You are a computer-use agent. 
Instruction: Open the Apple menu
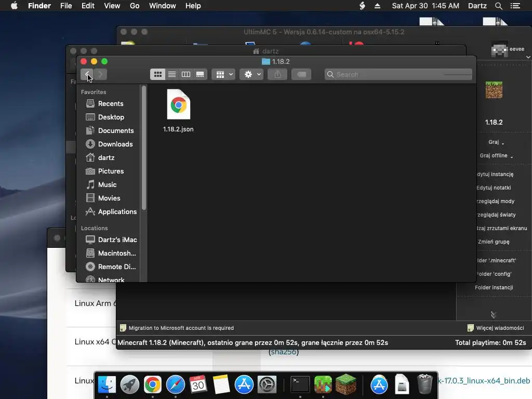click(14, 6)
